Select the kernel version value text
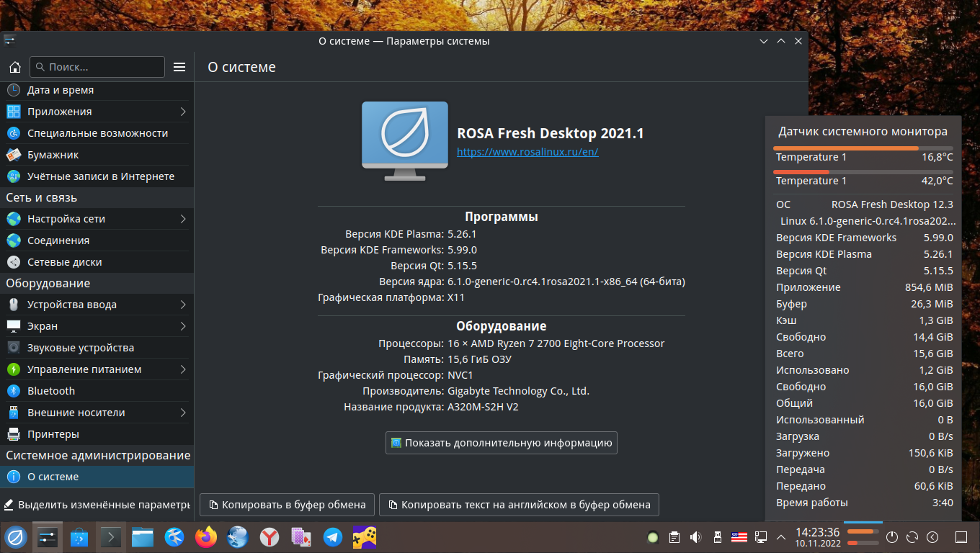Viewport: 980px width, 553px height. 566,282
